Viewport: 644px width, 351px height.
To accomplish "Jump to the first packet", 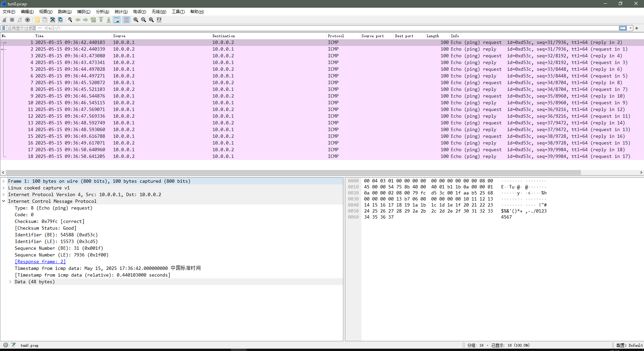I will 101,20.
